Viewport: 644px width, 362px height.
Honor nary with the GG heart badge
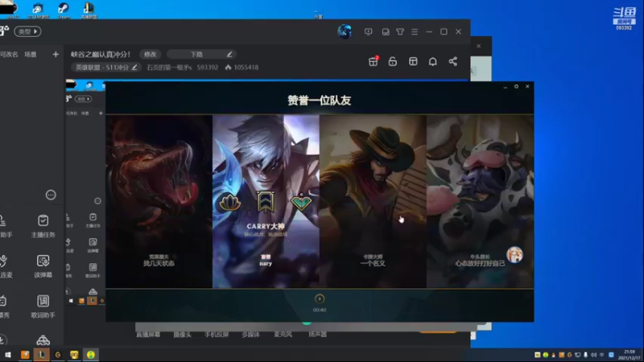tap(301, 202)
